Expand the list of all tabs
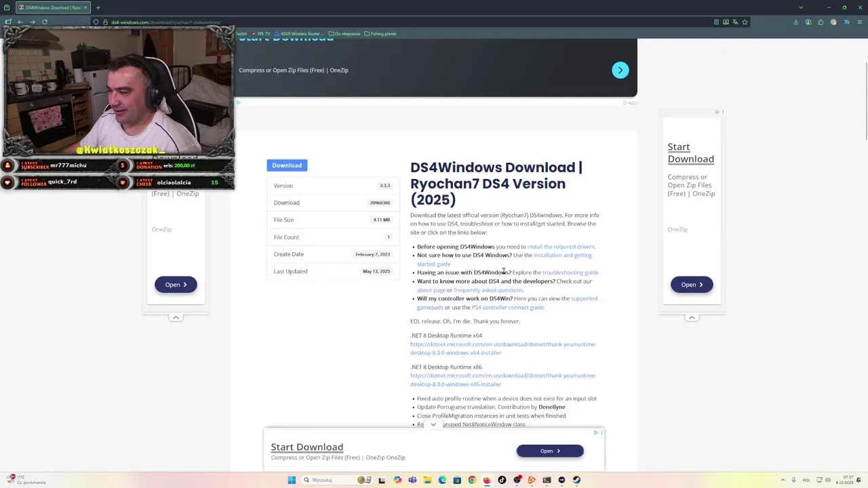868x488 pixels. [800, 7]
